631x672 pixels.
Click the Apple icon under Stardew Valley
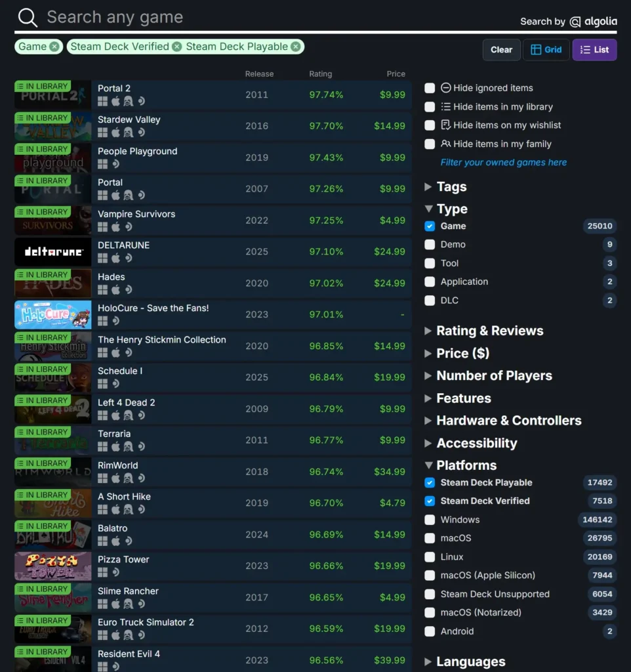(115, 133)
